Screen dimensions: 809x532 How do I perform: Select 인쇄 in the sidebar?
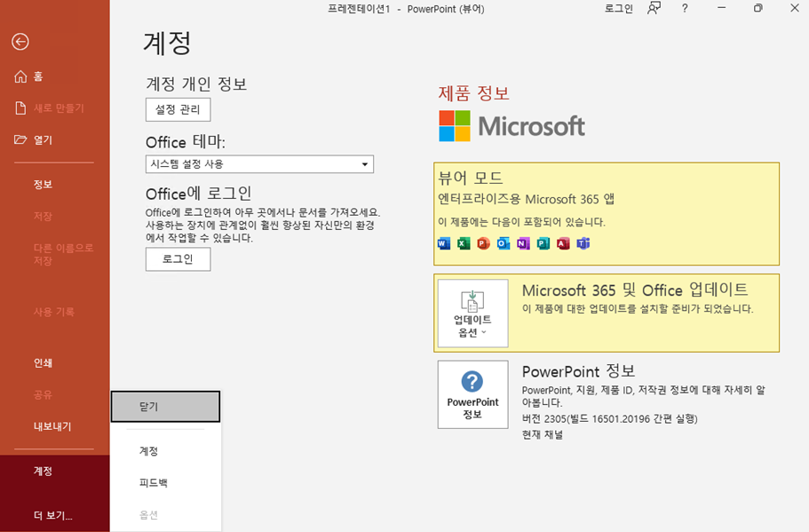pyautogui.click(x=44, y=362)
